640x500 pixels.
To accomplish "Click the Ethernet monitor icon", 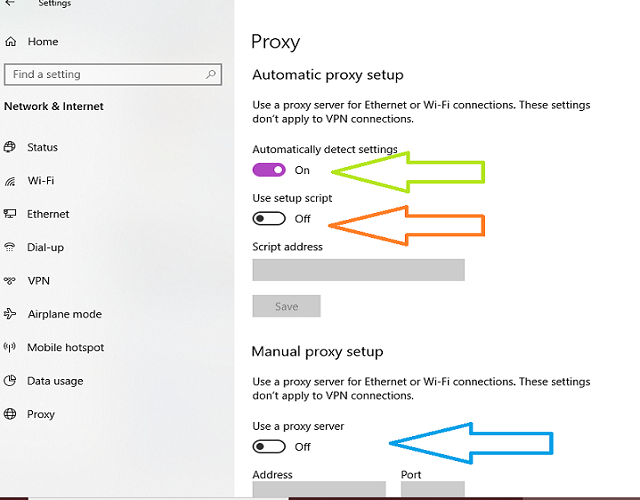I will click(x=10, y=213).
